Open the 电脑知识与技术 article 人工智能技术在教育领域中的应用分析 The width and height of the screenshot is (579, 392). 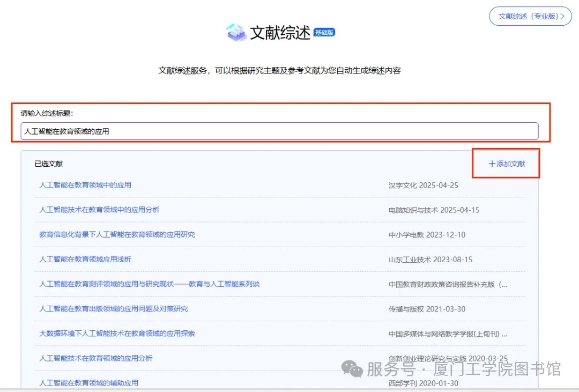pyautogui.click(x=99, y=210)
